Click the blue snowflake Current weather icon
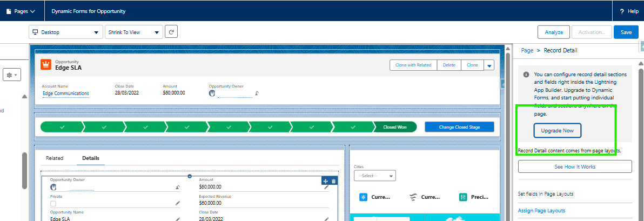 click(x=363, y=197)
